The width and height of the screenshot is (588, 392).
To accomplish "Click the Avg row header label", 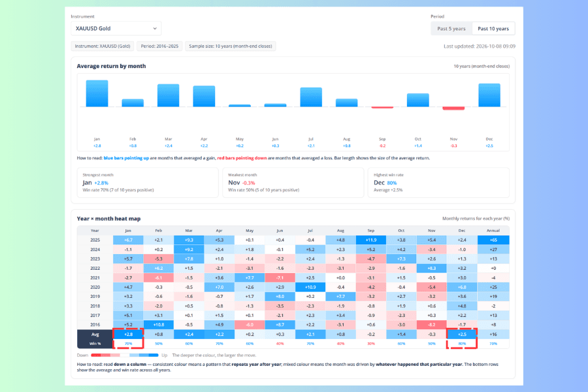I will point(95,335).
